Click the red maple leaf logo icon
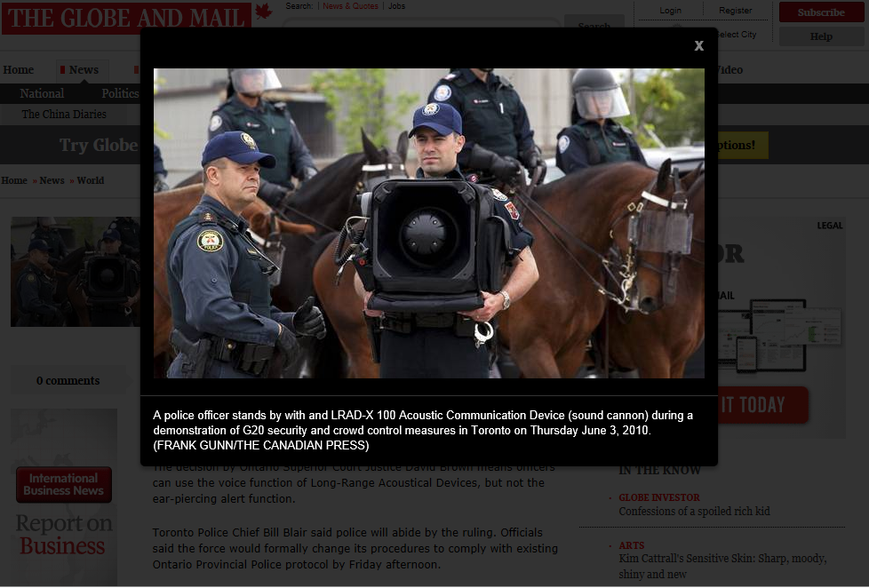The height and width of the screenshot is (588, 869). [263, 12]
